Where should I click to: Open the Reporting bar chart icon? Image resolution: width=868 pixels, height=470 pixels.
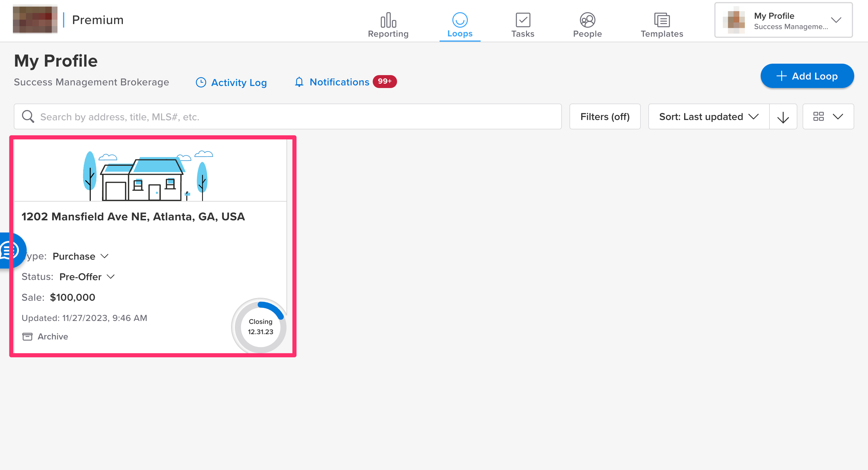[388, 20]
